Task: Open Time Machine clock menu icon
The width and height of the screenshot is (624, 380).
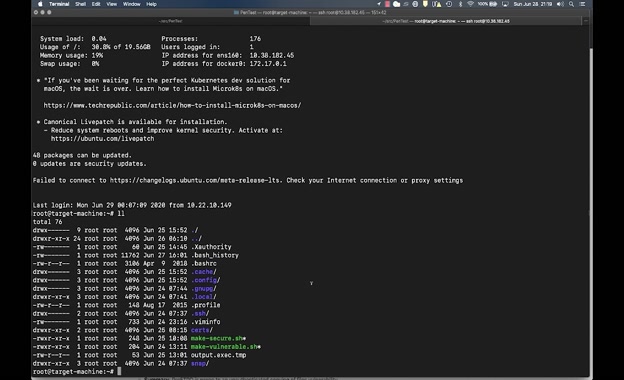Action: coord(449,4)
